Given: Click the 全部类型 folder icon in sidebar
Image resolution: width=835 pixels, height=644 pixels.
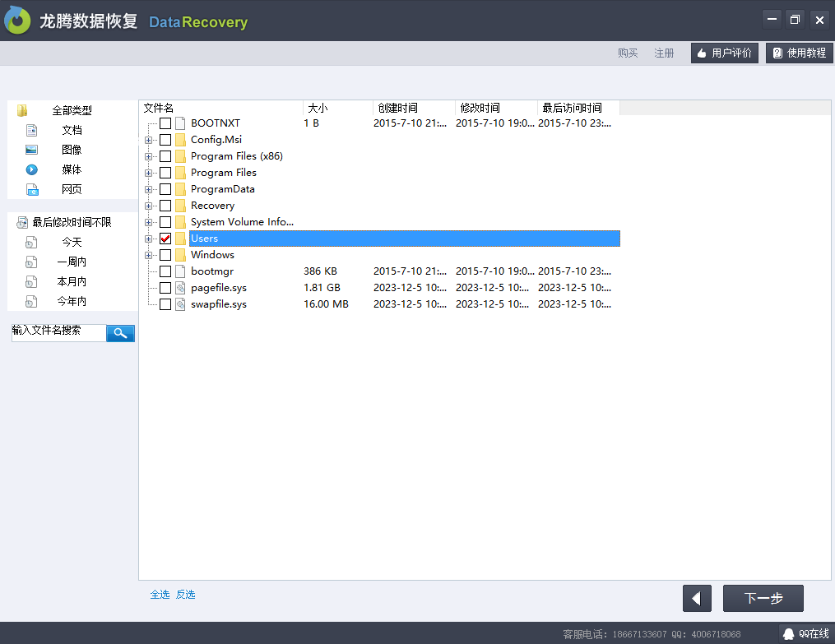Looking at the screenshot, I should 22,109.
